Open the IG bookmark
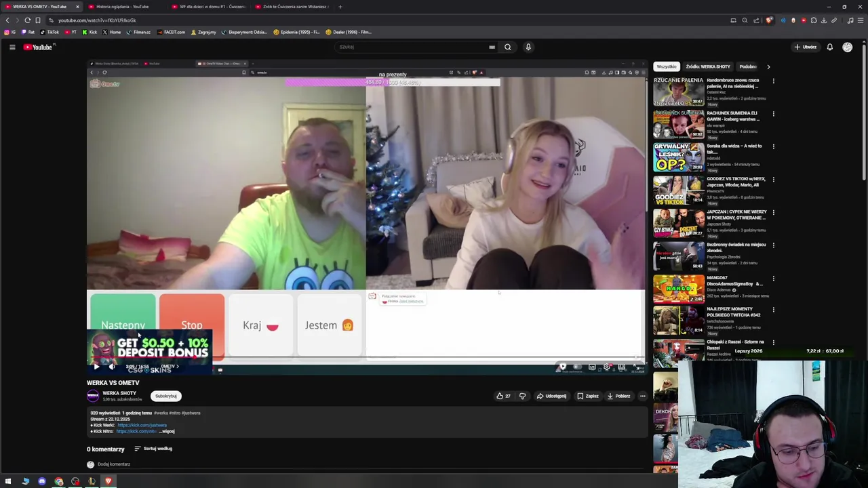Image resolution: width=868 pixels, height=488 pixels. click(9, 32)
